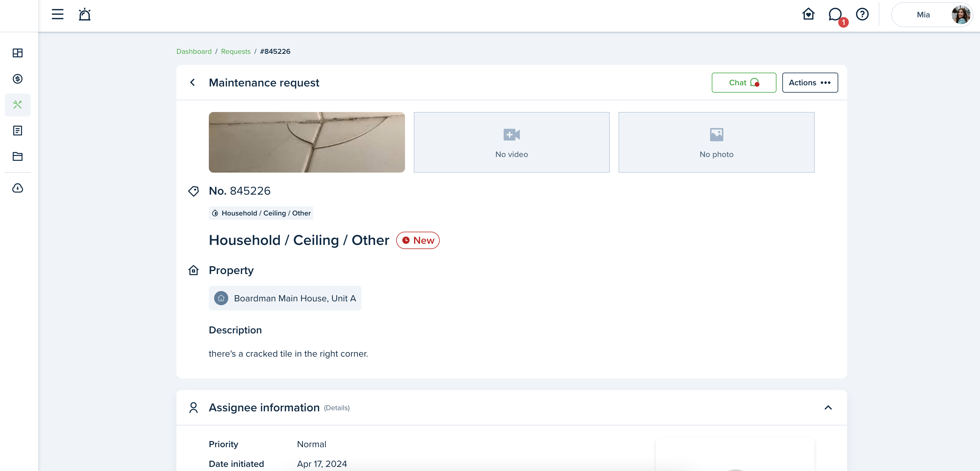Click the No photo placeholder box
980x471 pixels.
tap(716, 142)
